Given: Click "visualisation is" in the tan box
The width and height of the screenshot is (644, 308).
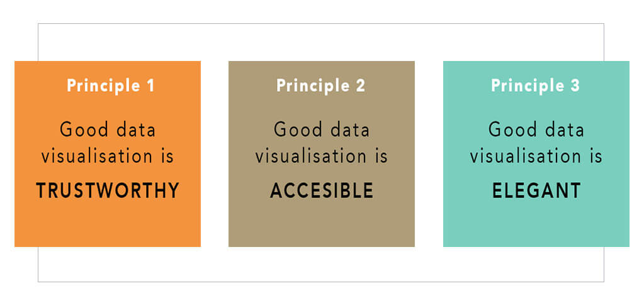Looking at the screenshot, I should tap(322, 156).
